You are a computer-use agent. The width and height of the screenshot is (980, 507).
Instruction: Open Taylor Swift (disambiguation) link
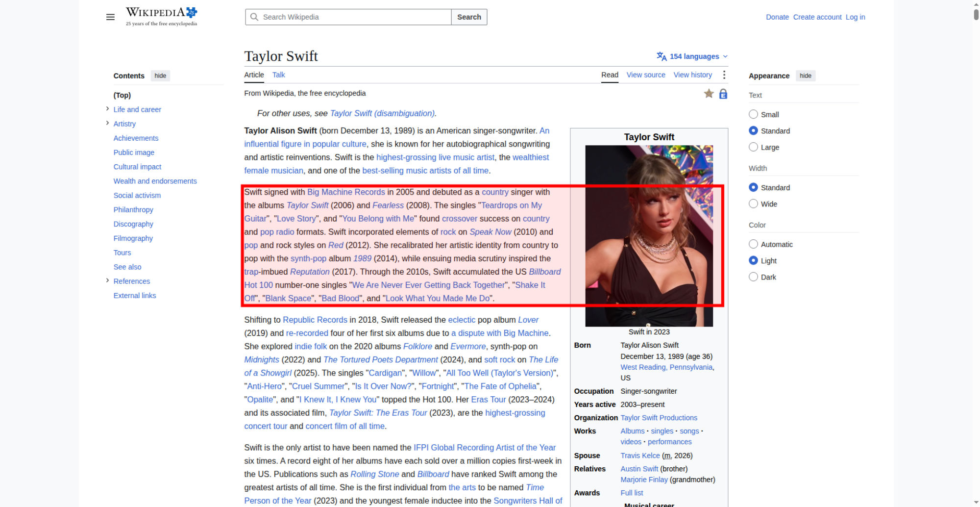point(382,113)
